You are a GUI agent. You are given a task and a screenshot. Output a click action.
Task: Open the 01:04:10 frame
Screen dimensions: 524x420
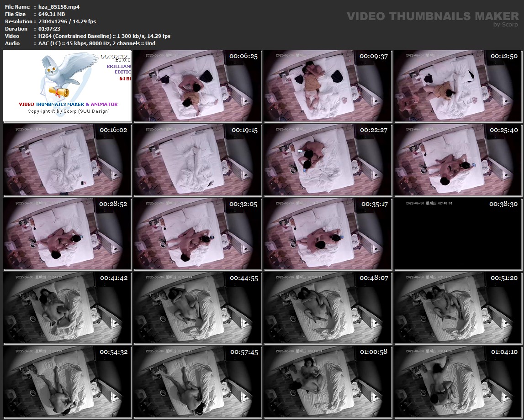(x=458, y=382)
